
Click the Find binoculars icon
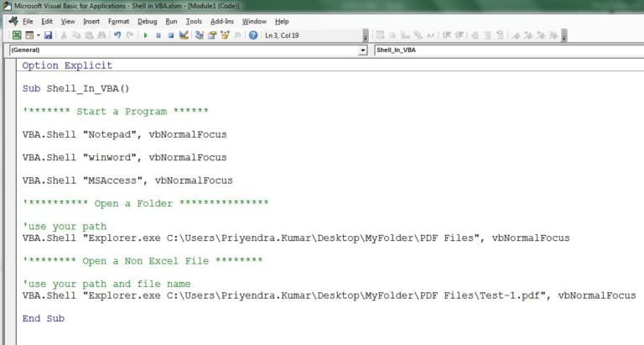pos(101,35)
